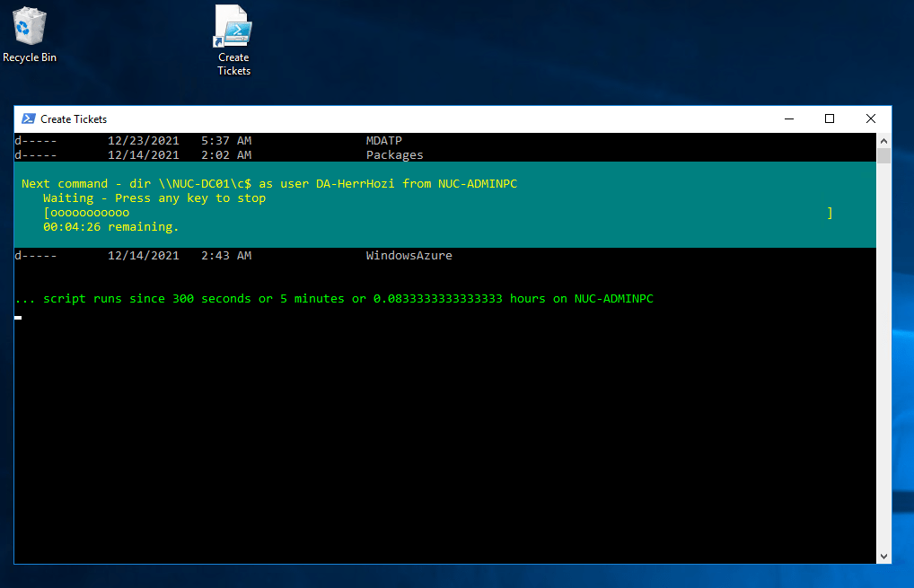The width and height of the screenshot is (914, 588).
Task: Click the MDATP directory entry
Action: 384,141
